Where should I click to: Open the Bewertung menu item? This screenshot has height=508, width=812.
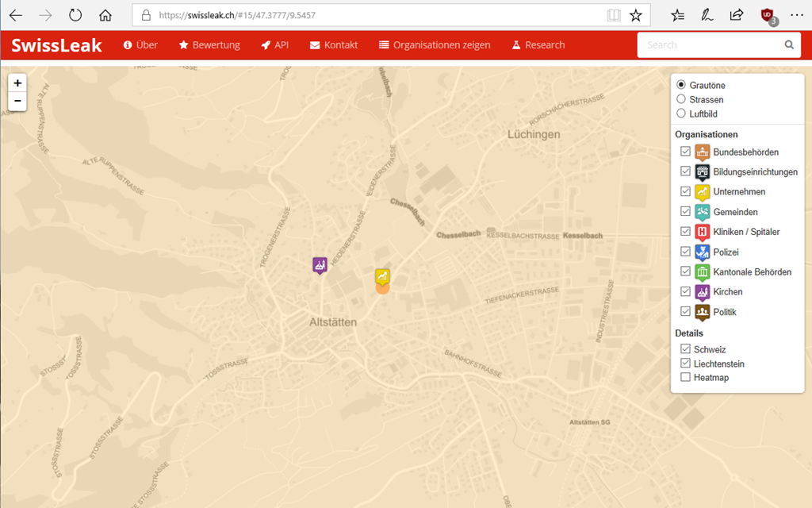(x=209, y=45)
